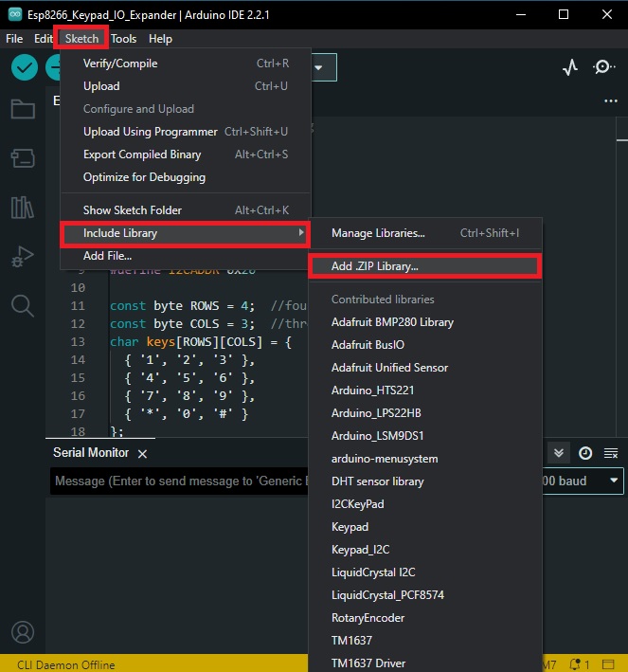Close the Serial Monitor tab
628x672 pixels.
pos(143,454)
